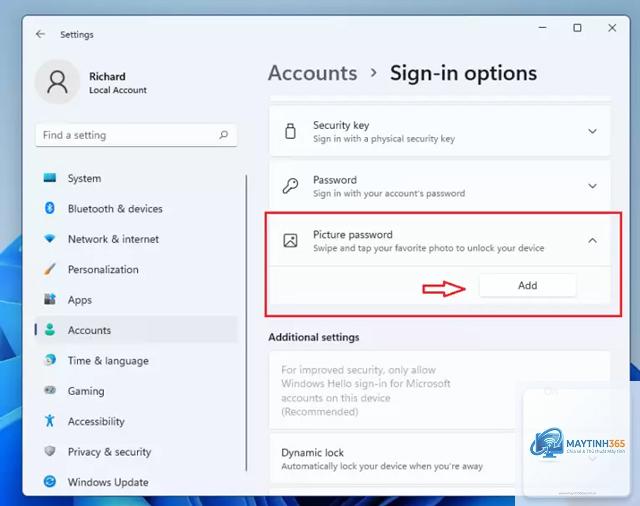Click the Additional settings heading
Viewport: 640px width, 506px height.
[314, 337]
